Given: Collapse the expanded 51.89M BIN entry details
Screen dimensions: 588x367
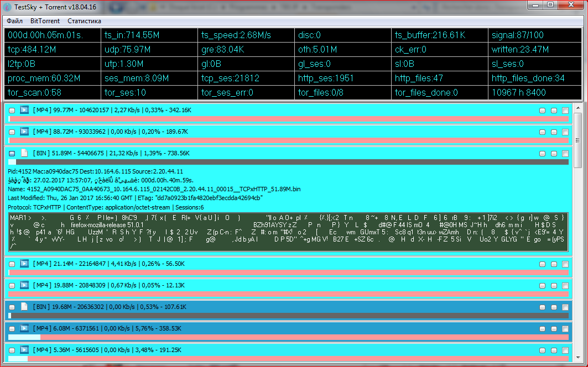Looking at the screenshot, I should click(x=12, y=153).
